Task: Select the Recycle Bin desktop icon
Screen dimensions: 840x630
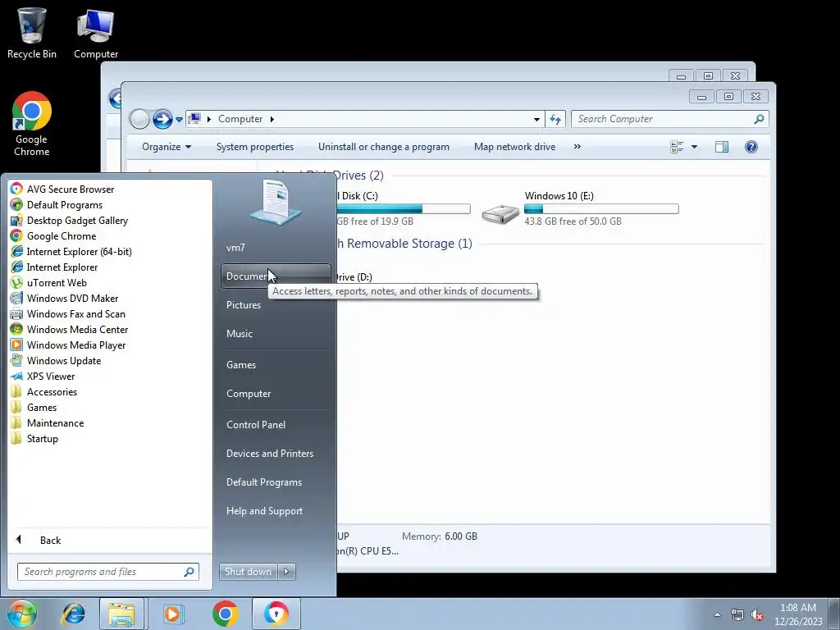Action: 32,33
